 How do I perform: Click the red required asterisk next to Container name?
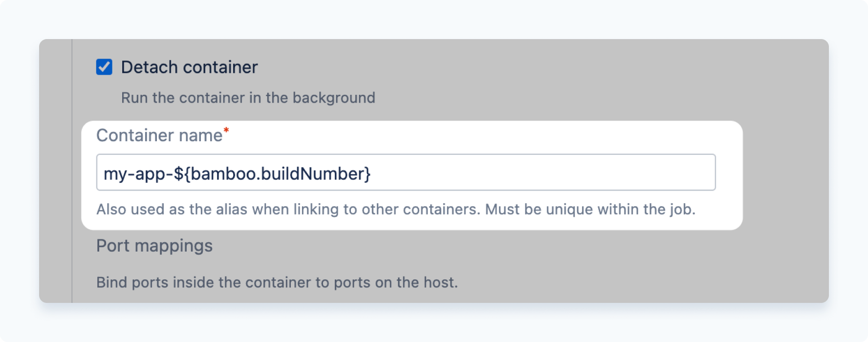coord(226,130)
